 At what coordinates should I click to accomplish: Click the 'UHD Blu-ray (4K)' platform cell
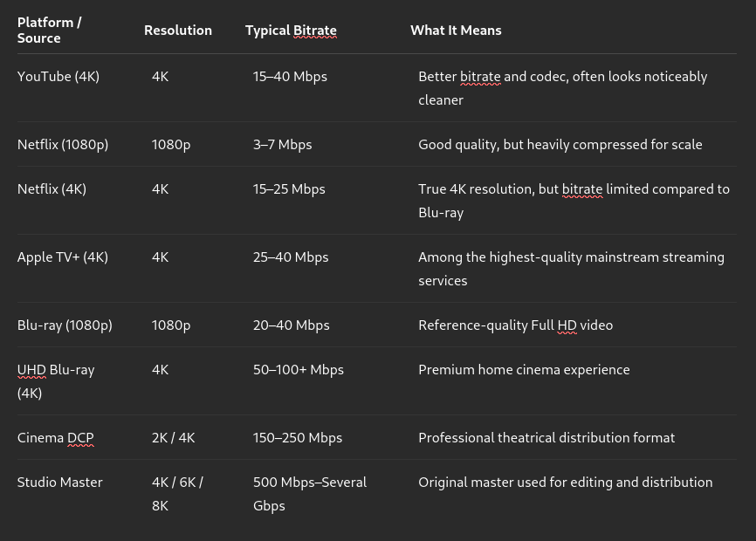pyautogui.click(x=56, y=381)
